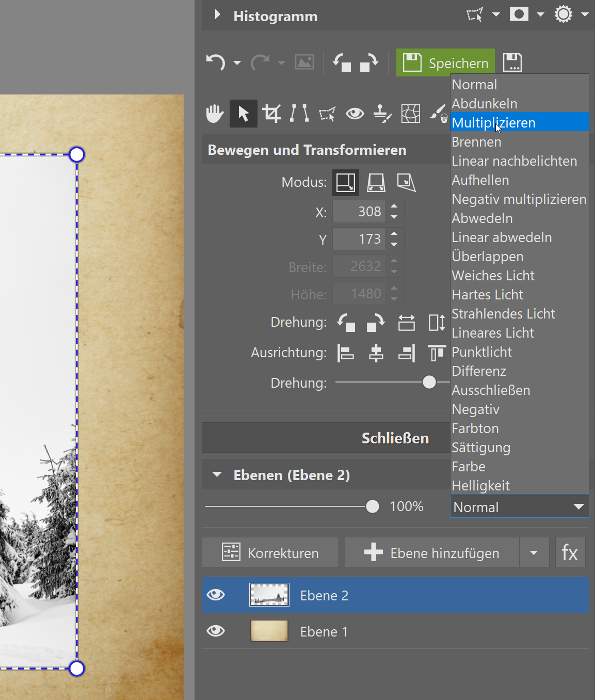Select the Pan hand tool
Image resolution: width=595 pixels, height=700 pixels.
pos(215,114)
